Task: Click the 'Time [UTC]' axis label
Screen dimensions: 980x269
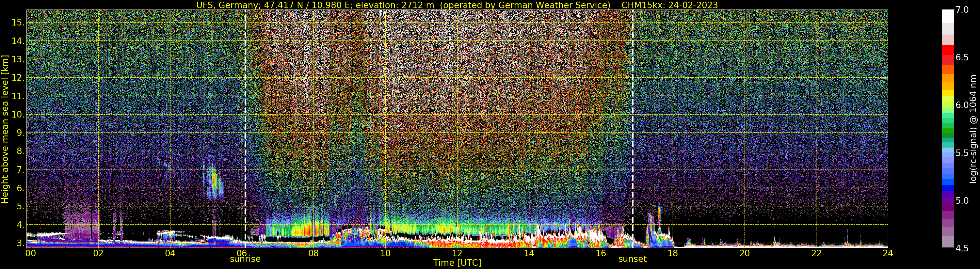Action: point(457,262)
